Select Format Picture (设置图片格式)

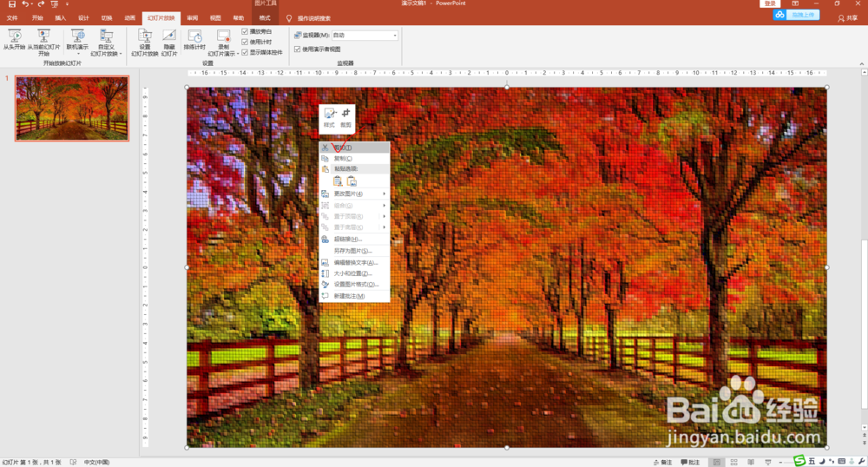[x=354, y=285]
